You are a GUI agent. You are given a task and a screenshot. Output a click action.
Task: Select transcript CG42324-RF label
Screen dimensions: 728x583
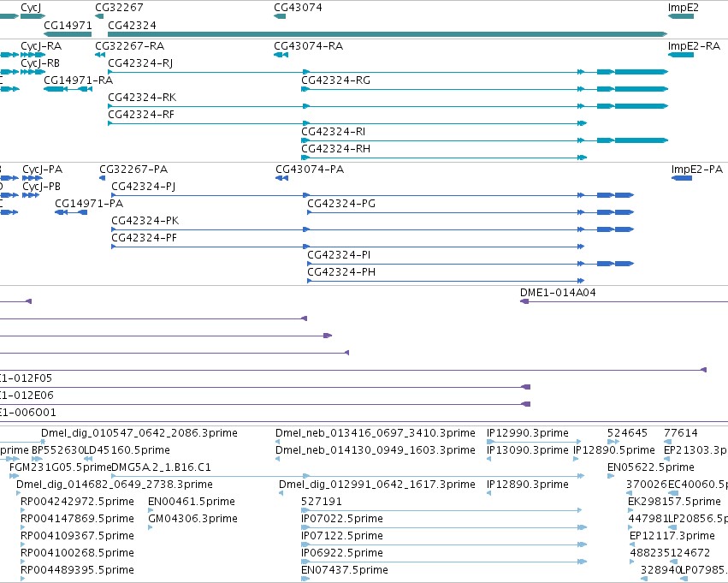click(141, 114)
